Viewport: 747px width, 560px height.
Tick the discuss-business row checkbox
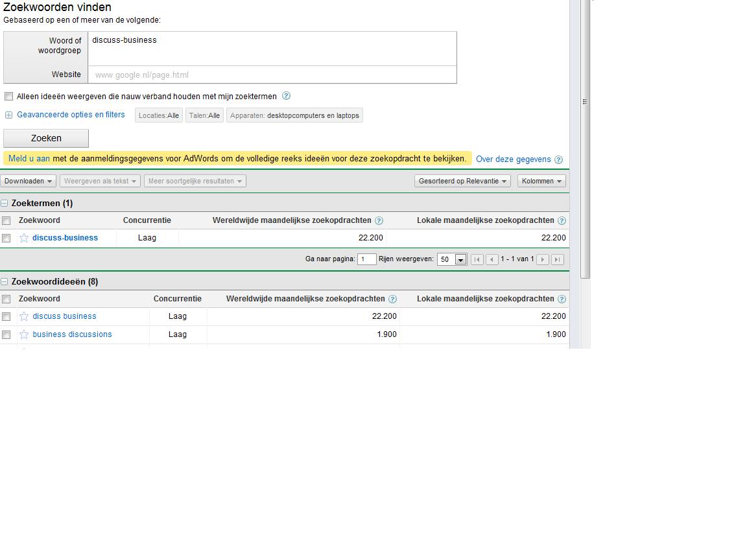point(6,238)
